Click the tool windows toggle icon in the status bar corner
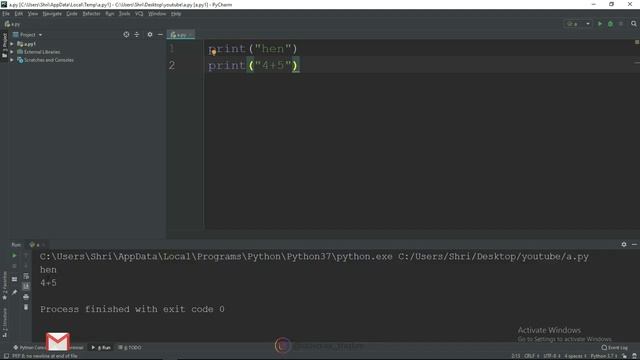This screenshot has height=360, width=640. pyautogui.click(x=6, y=356)
